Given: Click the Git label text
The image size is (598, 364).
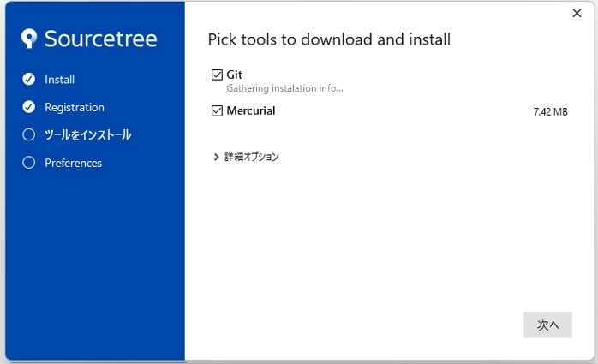Looking at the screenshot, I should point(235,75).
